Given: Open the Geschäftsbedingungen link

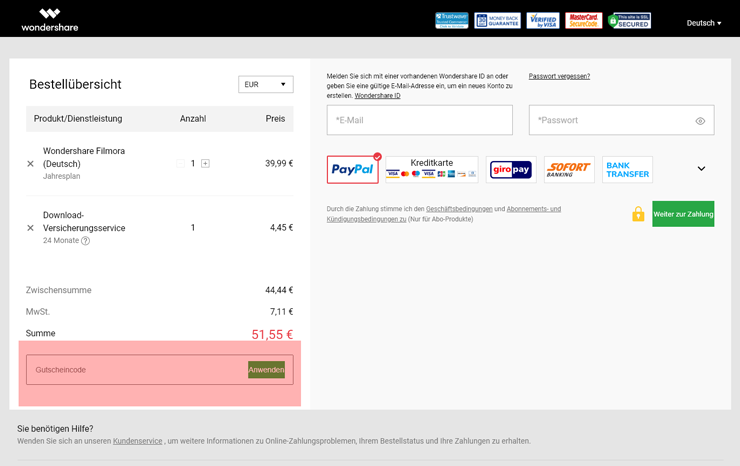Looking at the screenshot, I should click(x=459, y=209).
